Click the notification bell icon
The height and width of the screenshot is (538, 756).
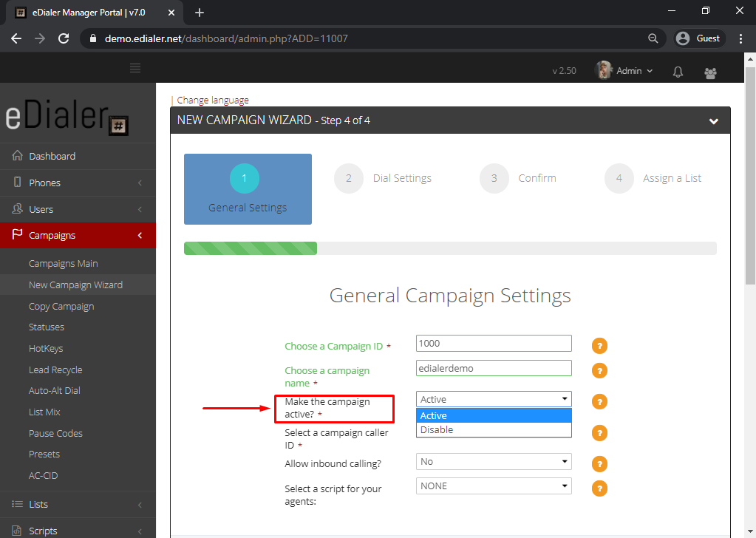(x=678, y=72)
